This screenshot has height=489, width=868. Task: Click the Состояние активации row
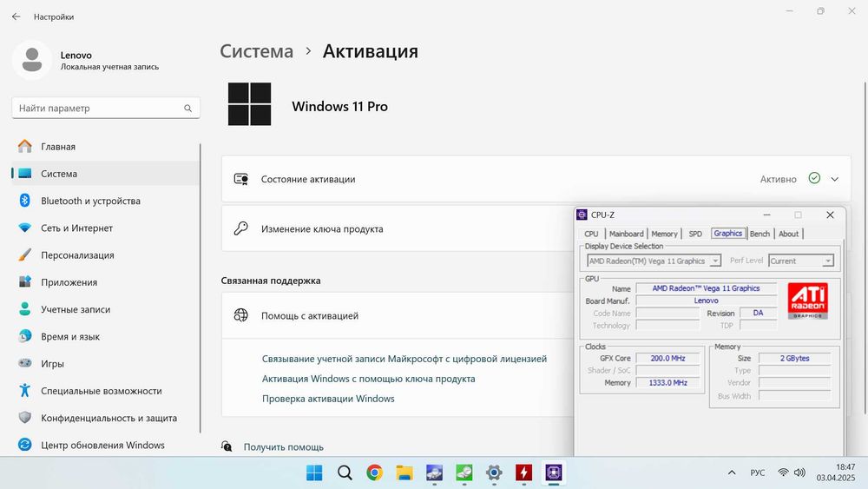[536, 179]
